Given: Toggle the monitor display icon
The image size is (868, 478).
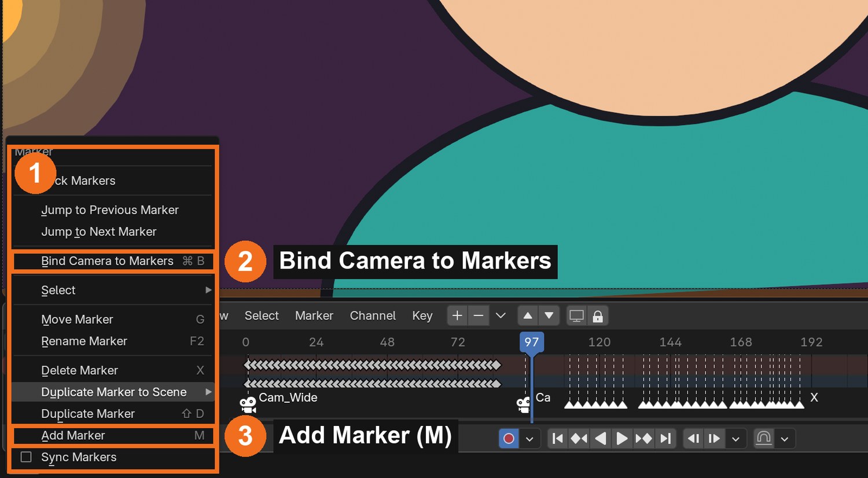Looking at the screenshot, I should point(577,316).
